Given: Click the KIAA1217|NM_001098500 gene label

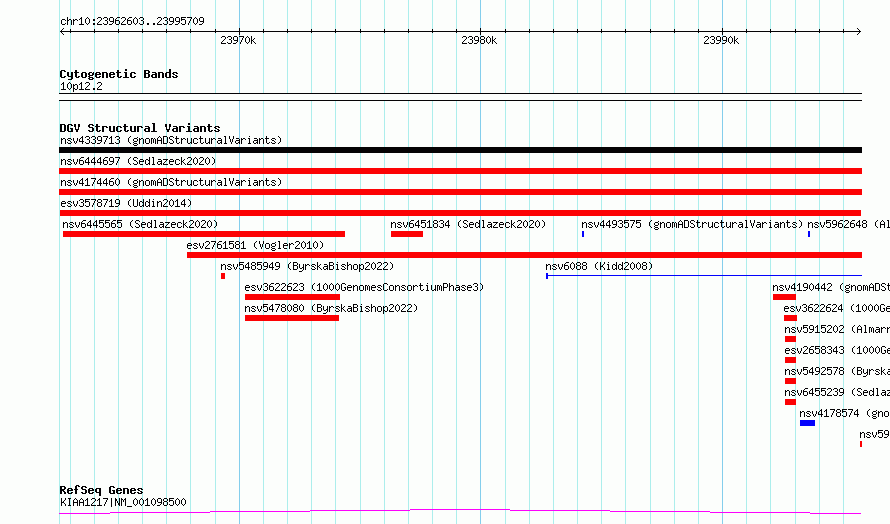Looking at the screenshot, I should [x=123, y=502].
